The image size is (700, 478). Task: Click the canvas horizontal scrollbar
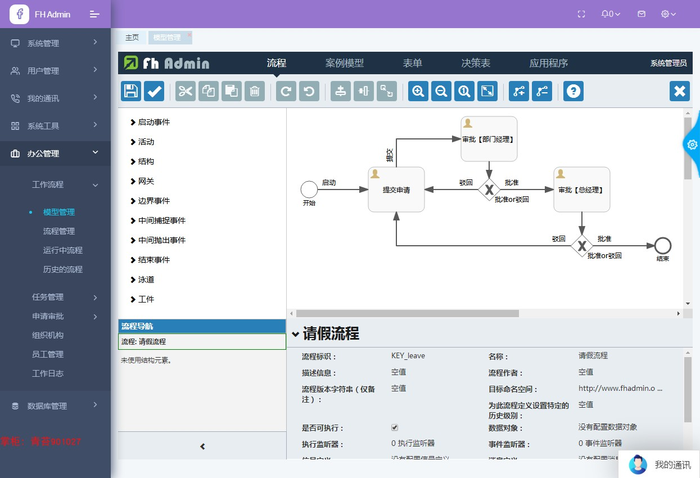[407, 313]
